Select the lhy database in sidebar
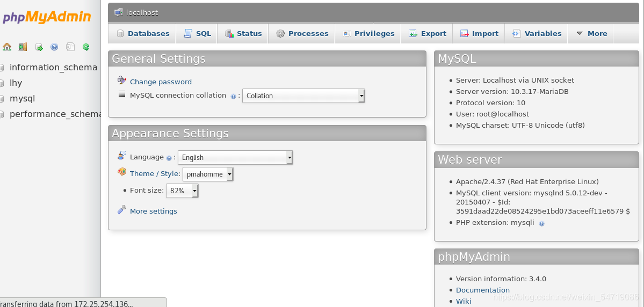 16,83
